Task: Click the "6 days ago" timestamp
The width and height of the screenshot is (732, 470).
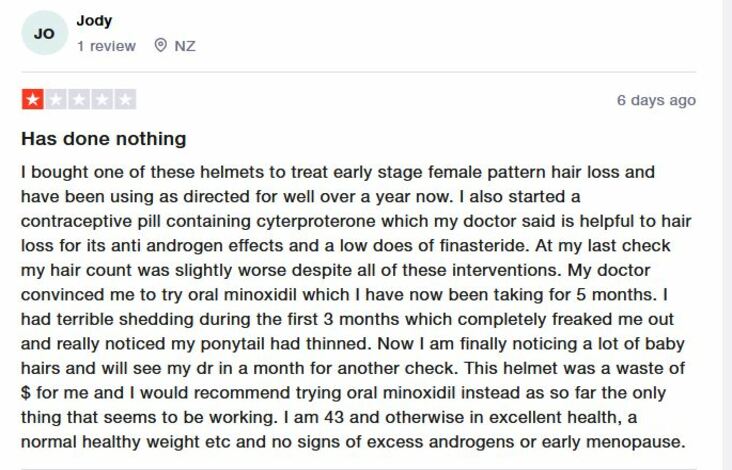Action: [x=656, y=100]
